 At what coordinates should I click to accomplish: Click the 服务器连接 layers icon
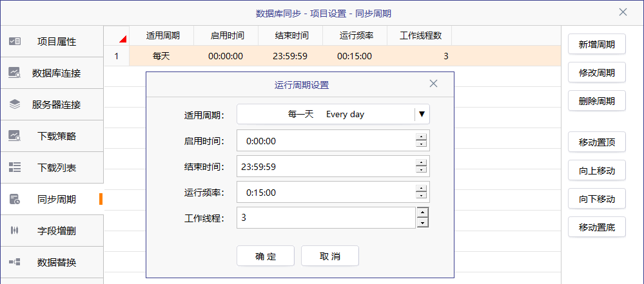tap(15, 105)
